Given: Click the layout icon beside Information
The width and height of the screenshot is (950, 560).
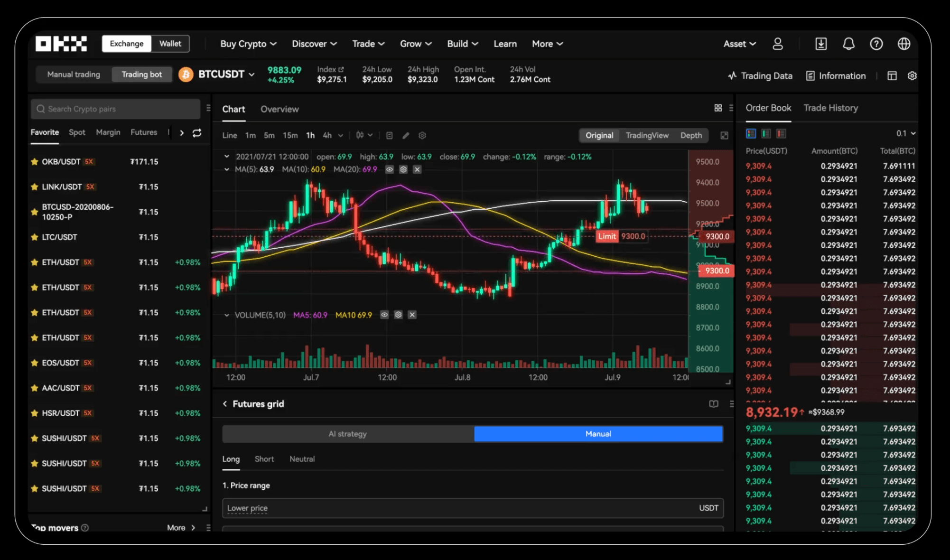Looking at the screenshot, I should click(x=892, y=76).
